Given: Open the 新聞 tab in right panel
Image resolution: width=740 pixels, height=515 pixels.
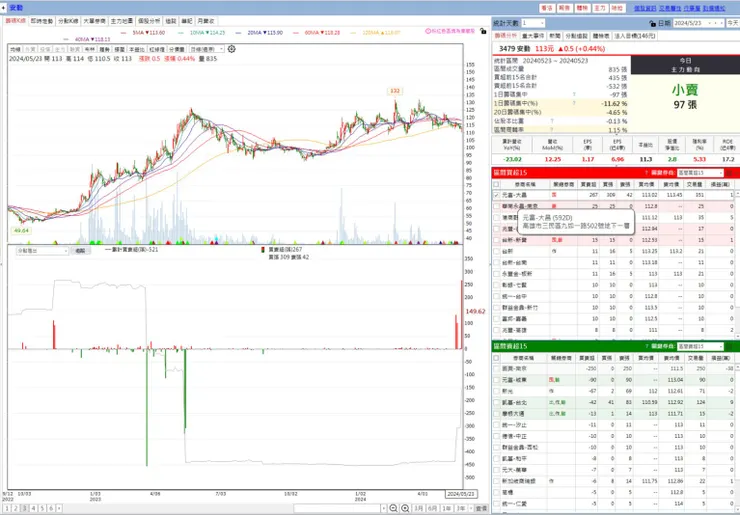Looking at the screenshot, I should coord(555,36).
